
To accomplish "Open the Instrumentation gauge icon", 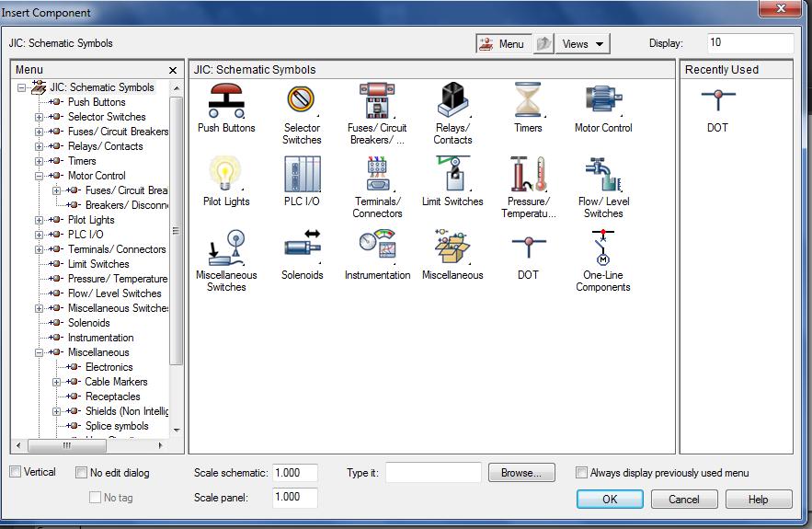I will 377,244.
